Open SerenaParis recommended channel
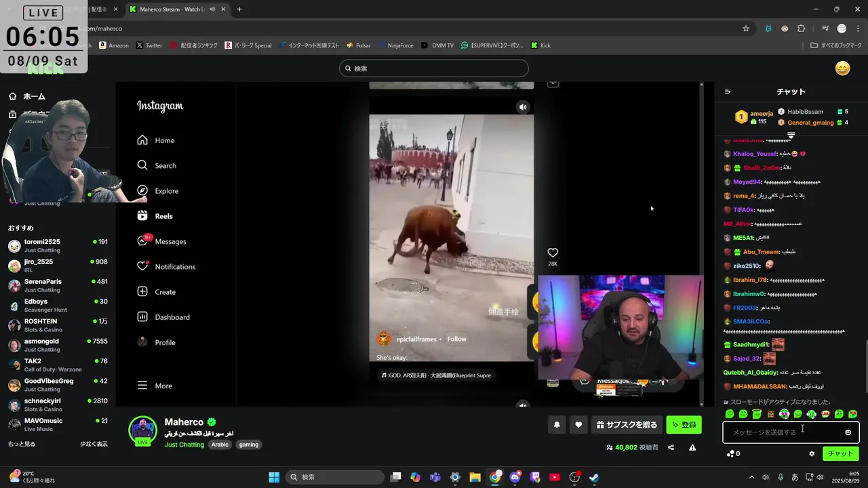This screenshot has width=868, height=488. point(58,285)
